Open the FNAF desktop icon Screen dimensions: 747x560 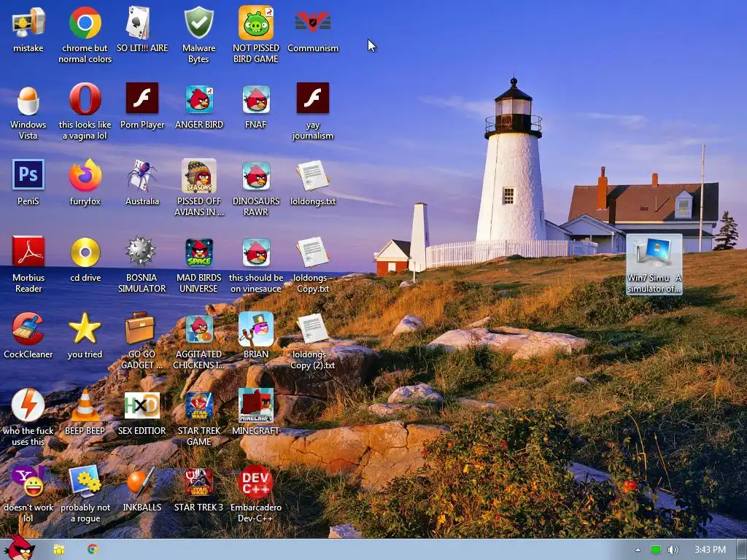tap(256, 99)
